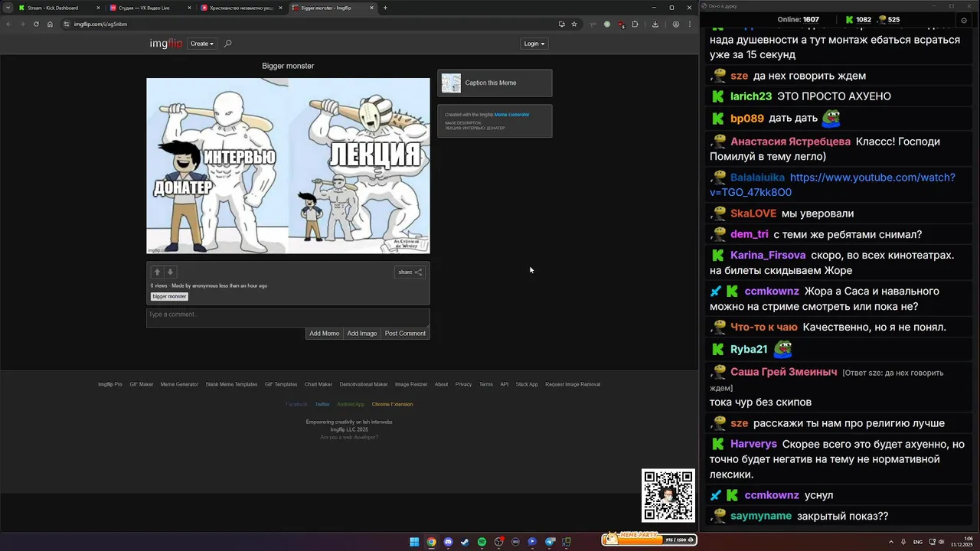Open the Demotivational Maker footer link
This screenshot has width=980, height=551.
(364, 384)
